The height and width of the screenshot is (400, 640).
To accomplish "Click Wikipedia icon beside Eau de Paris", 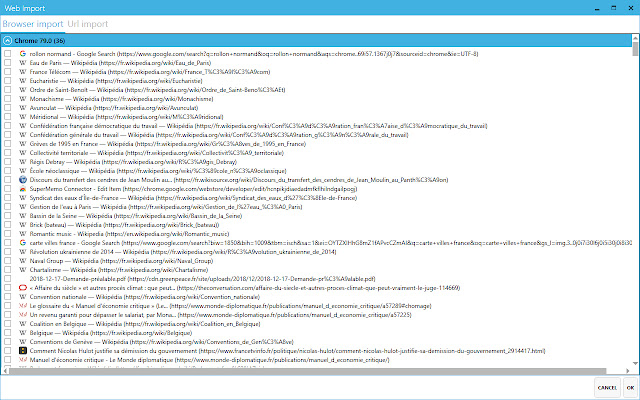I will [x=23, y=63].
